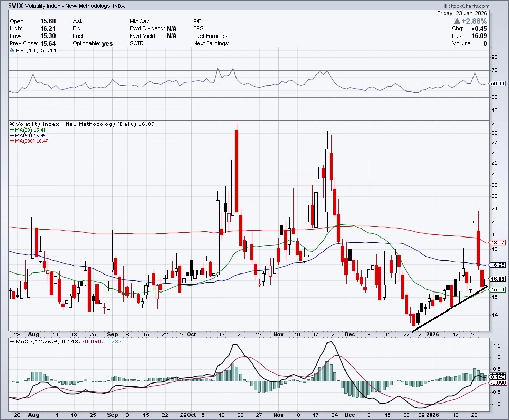Click the green up-arrow beside +2.88%

click(457, 21)
